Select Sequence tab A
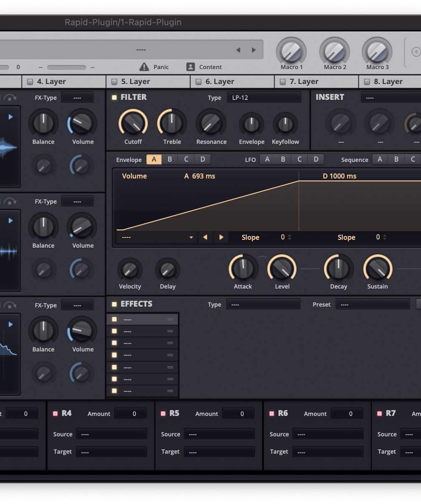 [x=380, y=159]
